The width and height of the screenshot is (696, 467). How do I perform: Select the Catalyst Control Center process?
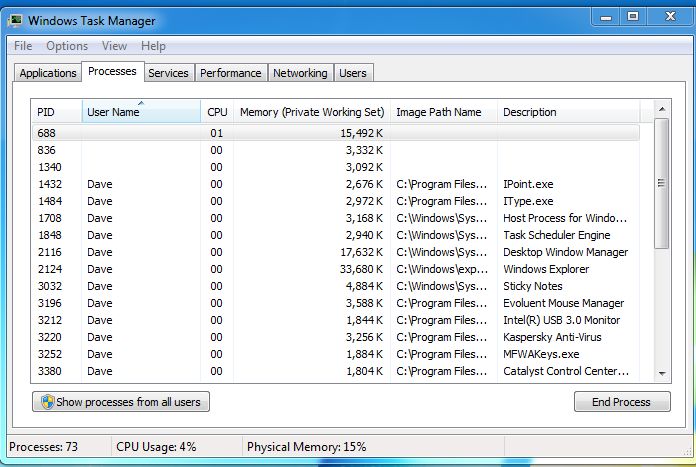[336, 371]
